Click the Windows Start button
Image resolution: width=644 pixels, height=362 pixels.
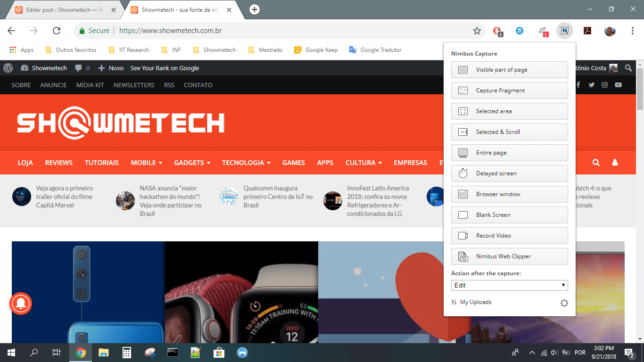pyautogui.click(x=11, y=352)
